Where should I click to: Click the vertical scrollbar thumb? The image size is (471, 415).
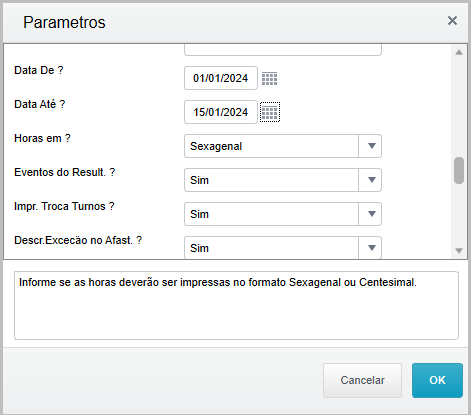click(x=459, y=170)
